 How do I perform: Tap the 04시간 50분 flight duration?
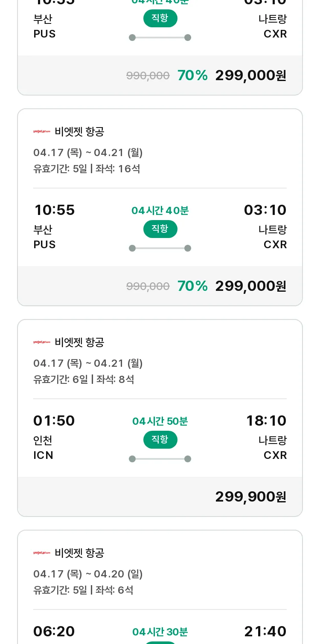coord(160,421)
